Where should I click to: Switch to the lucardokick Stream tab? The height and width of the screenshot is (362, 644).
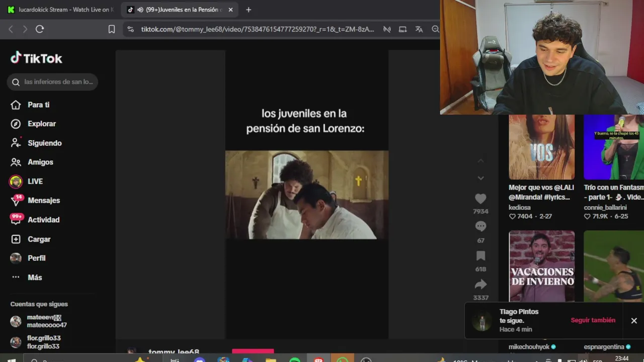pyautogui.click(x=60, y=10)
